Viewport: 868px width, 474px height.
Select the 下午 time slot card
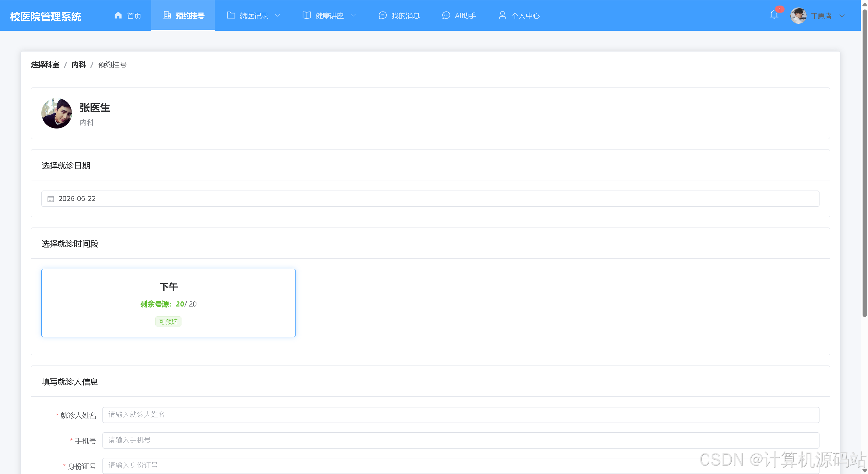pyautogui.click(x=169, y=303)
